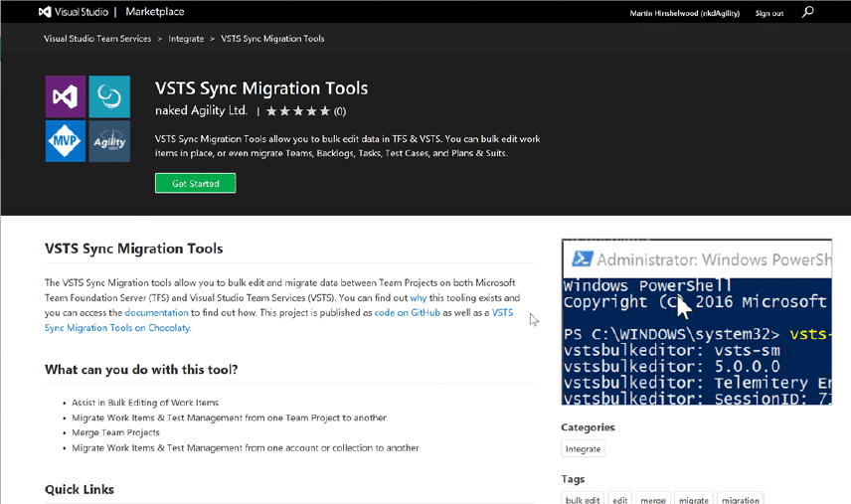Click 'Migrate Work Items & Test Management from one Team Project'
The width and height of the screenshot is (851, 504).
pyautogui.click(x=229, y=418)
